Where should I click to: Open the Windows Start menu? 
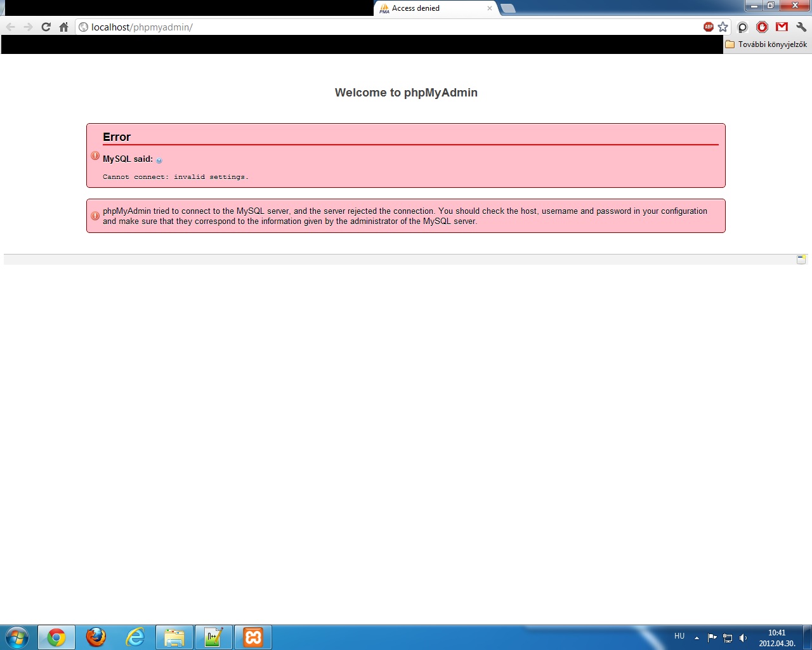tap(16, 637)
